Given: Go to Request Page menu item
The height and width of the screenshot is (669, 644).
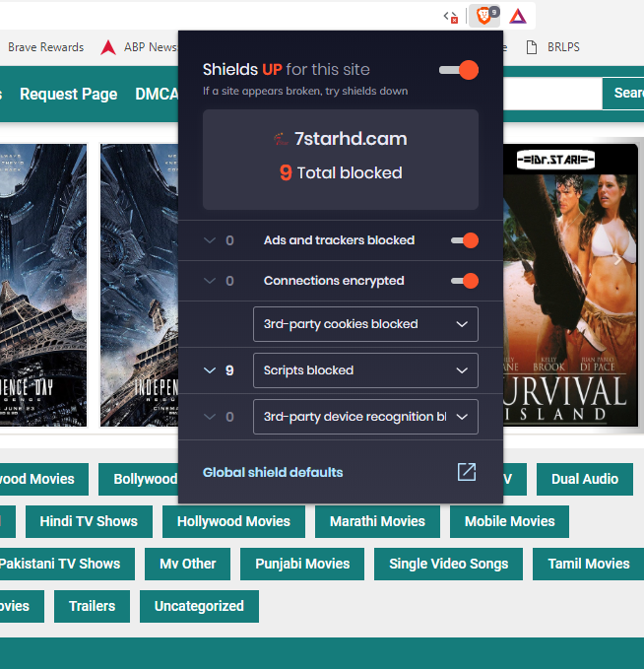Looking at the screenshot, I should (x=68, y=94).
